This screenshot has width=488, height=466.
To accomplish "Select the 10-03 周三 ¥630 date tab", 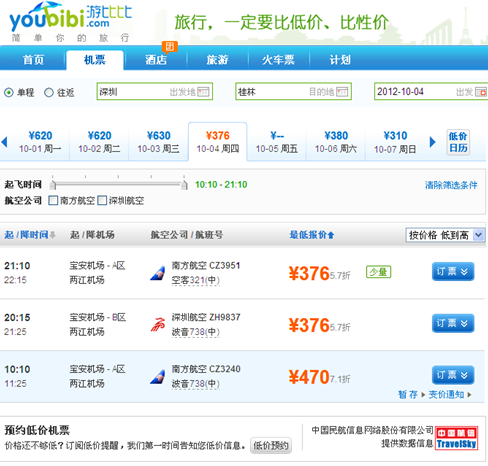I will (x=159, y=142).
